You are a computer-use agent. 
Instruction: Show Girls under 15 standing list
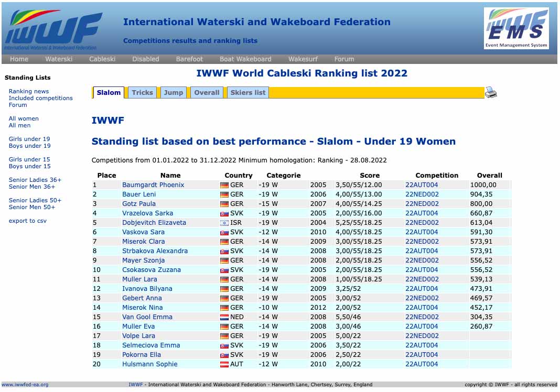click(x=29, y=159)
